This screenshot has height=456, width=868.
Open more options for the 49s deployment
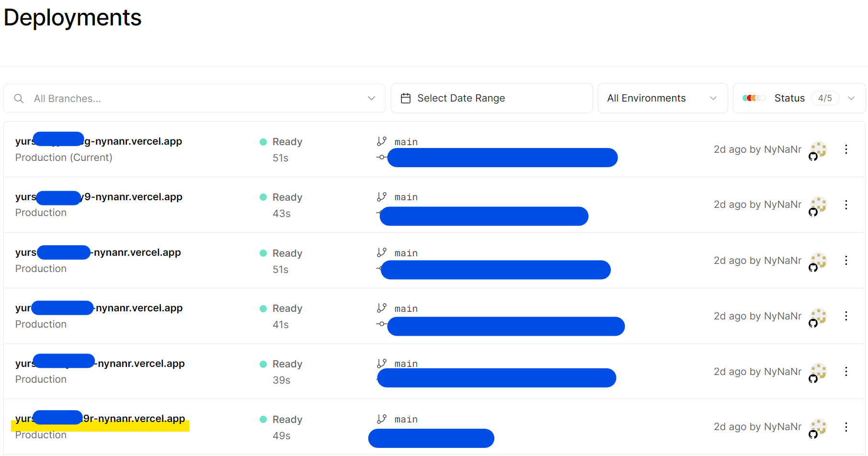point(846,427)
